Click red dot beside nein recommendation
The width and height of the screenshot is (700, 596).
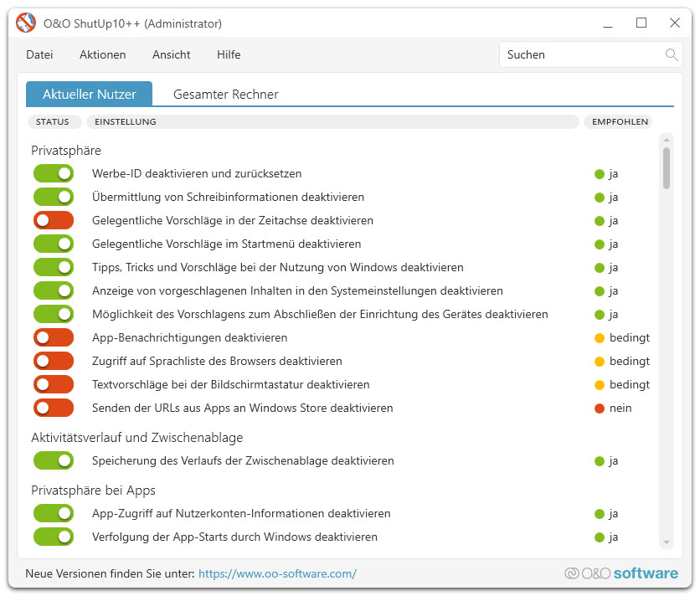point(600,408)
